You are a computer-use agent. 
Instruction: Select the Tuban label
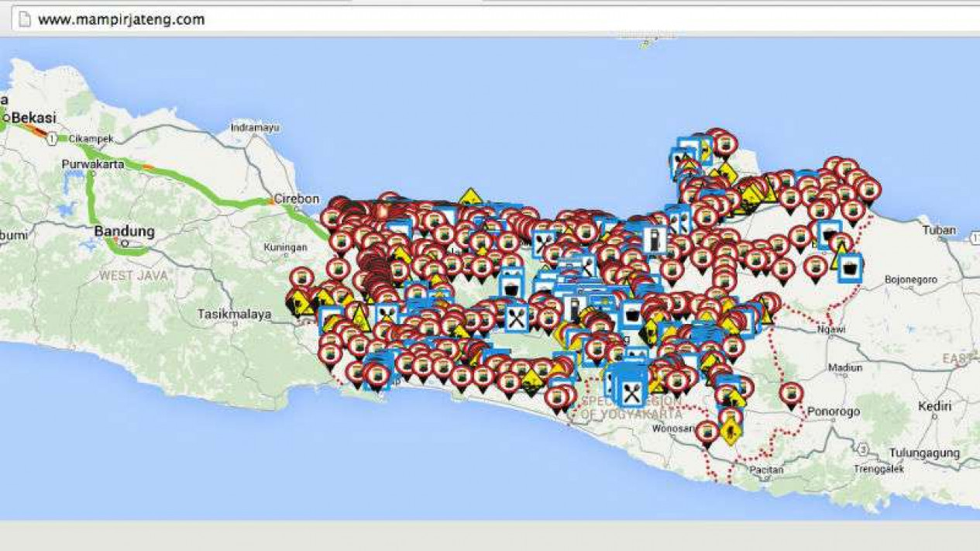(939, 230)
